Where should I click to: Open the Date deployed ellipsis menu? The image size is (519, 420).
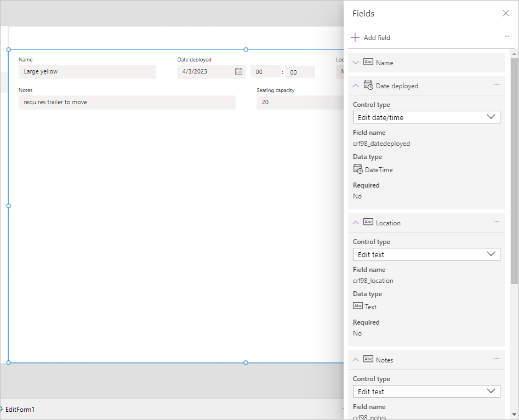(497, 85)
